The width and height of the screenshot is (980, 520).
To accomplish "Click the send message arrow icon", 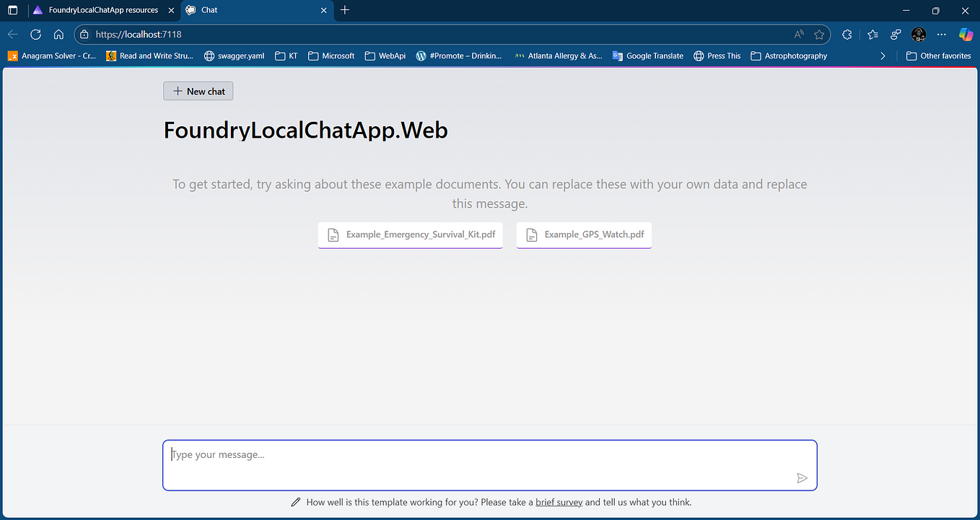I will click(801, 477).
